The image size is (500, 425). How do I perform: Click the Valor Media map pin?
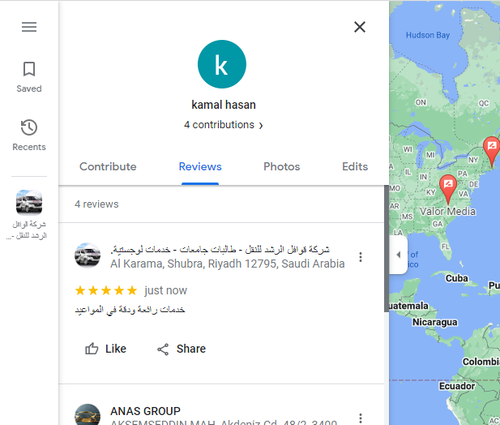click(x=448, y=189)
